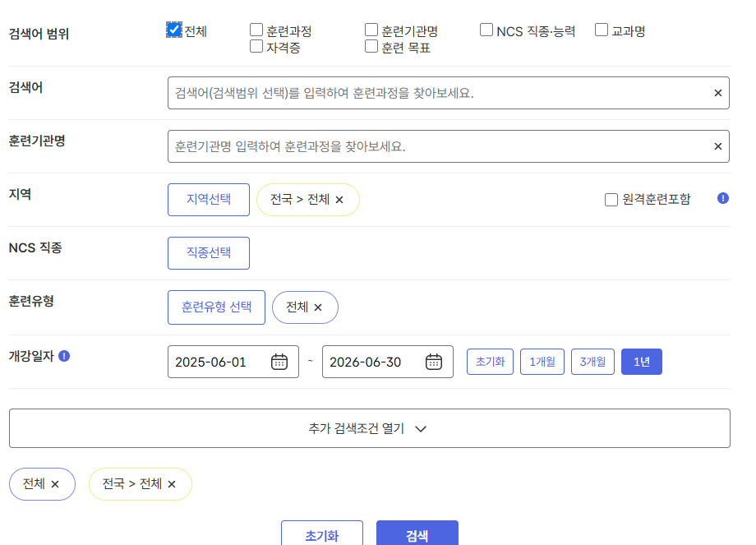Open info tooltip next to 원격훈련포함
The image size is (756, 545).
click(x=723, y=198)
